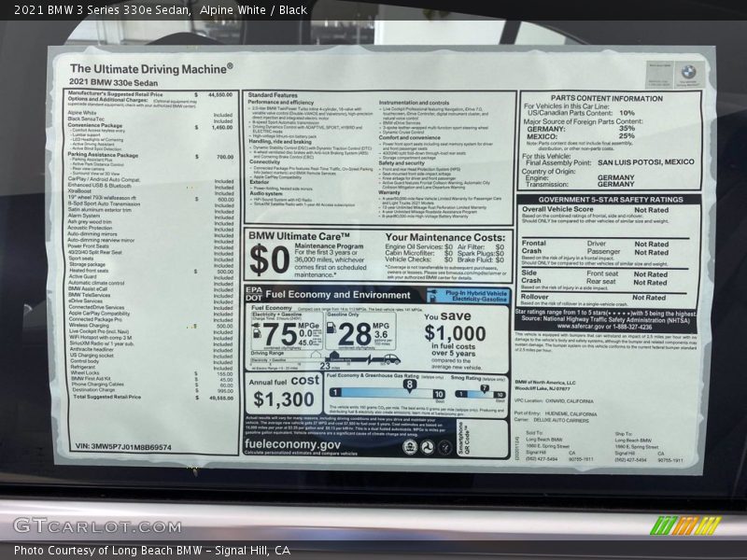
Task: Click the 'Overall Vehicle Score' row
Action: click(x=596, y=209)
